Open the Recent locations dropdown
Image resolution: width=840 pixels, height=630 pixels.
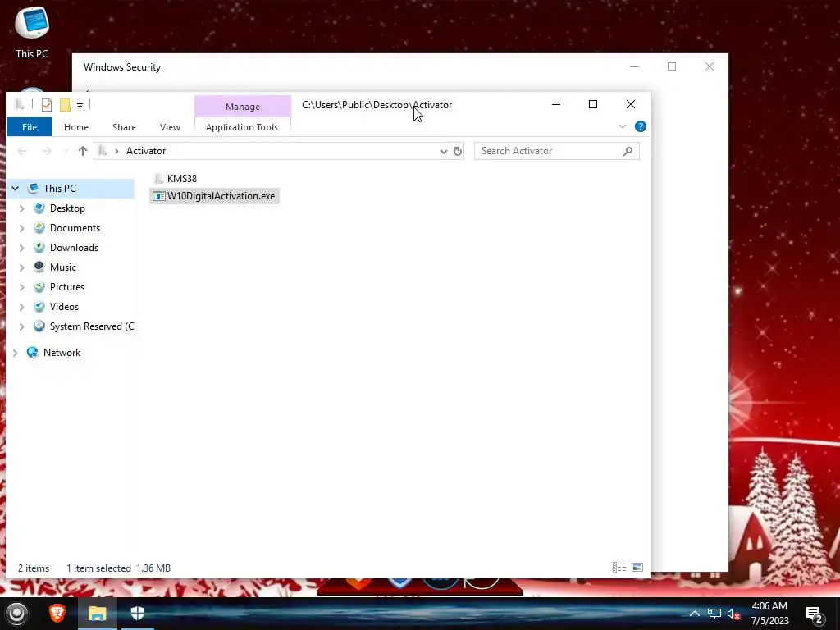(66, 151)
